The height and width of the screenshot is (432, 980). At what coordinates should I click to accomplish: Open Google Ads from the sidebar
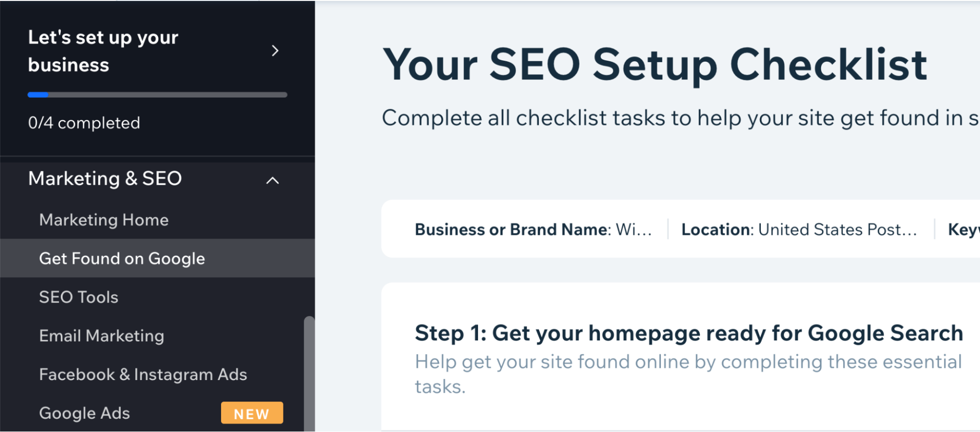click(85, 413)
